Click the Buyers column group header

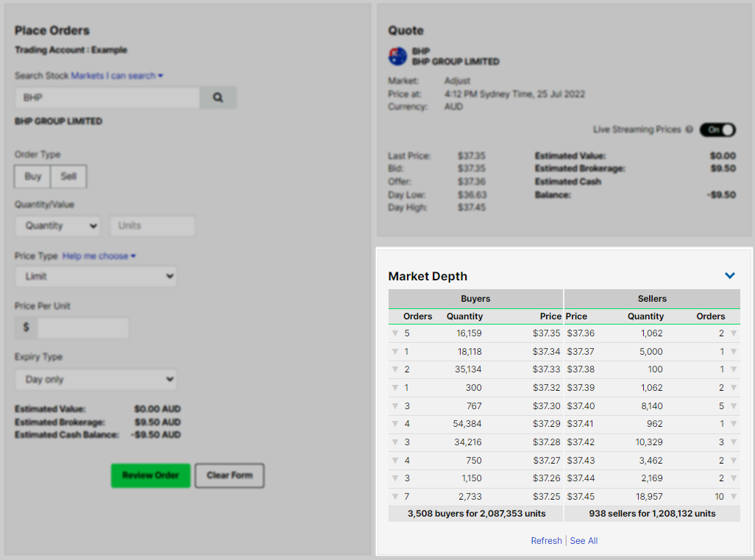tap(475, 299)
